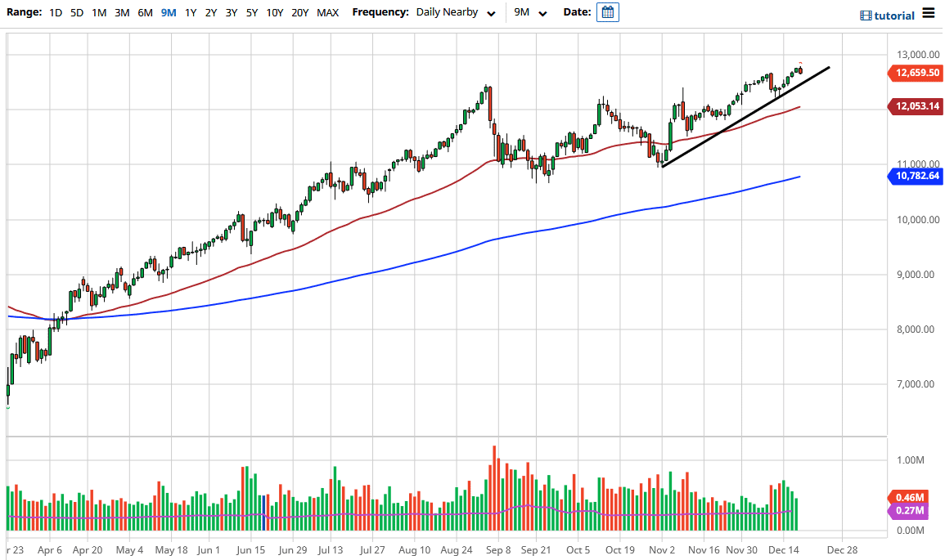
Task: Click the 9,000.00 price axis label
Action: tap(916, 275)
